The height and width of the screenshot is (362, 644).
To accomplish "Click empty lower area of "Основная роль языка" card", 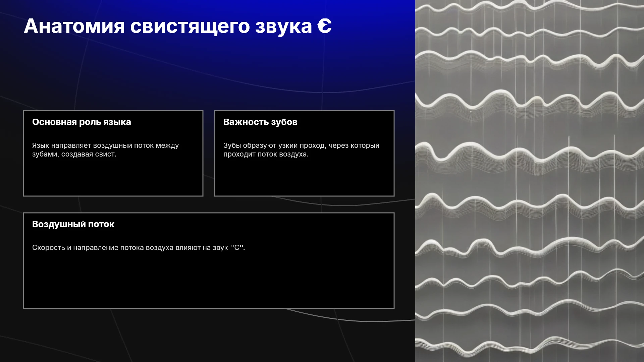I will click(113, 178).
